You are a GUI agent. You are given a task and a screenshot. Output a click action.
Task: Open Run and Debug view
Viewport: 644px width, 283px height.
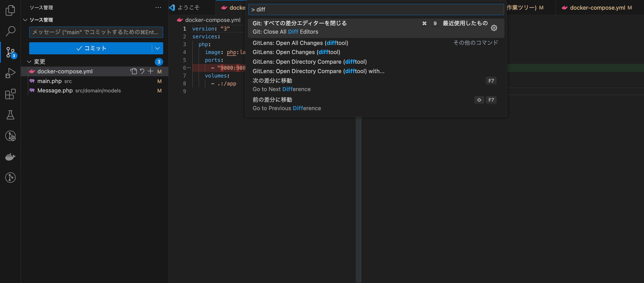(x=10, y=73)
